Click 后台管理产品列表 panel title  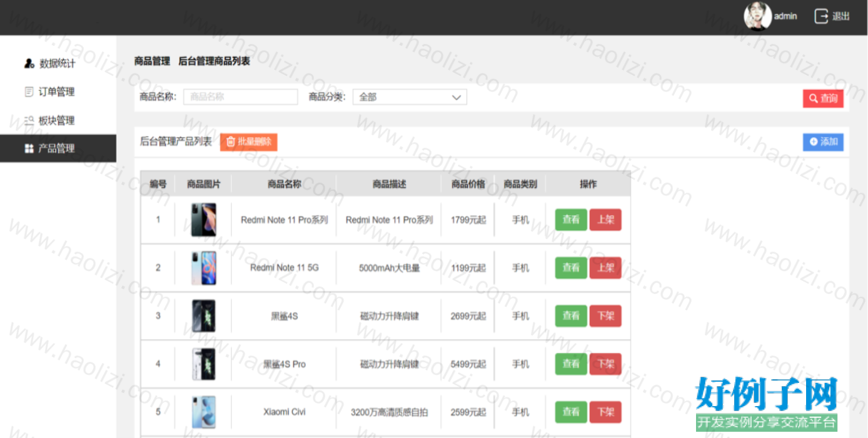coord(176,142)
